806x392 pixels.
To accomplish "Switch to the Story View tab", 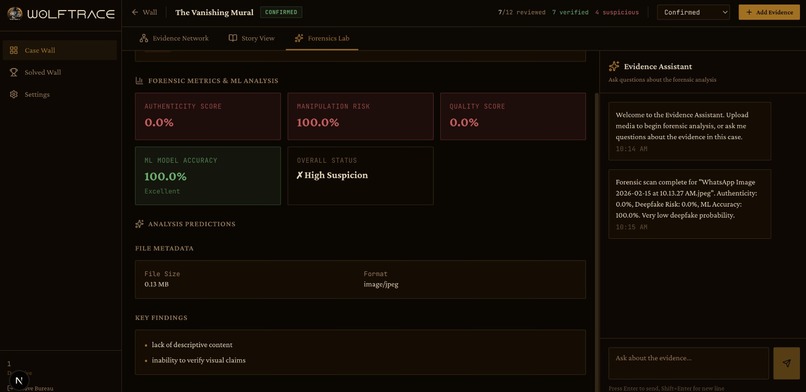I will 252,38.
